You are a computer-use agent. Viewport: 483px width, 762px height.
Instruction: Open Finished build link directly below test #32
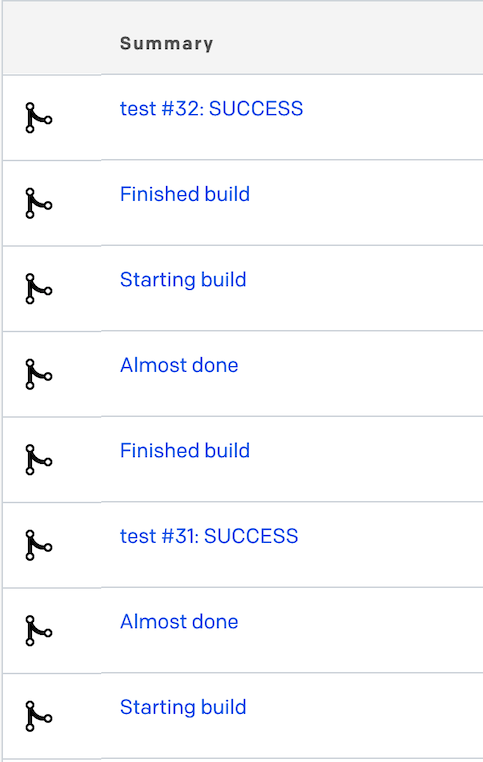tap(185, 194)
